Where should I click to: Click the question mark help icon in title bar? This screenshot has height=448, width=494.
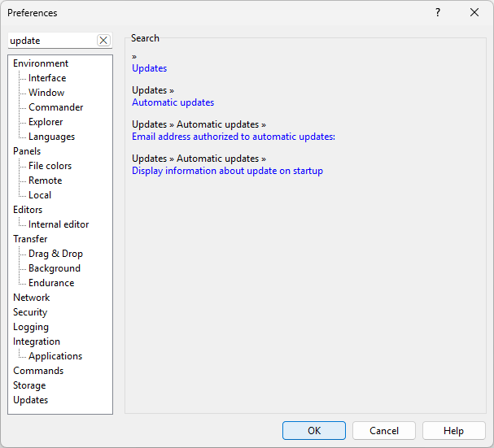437,13
